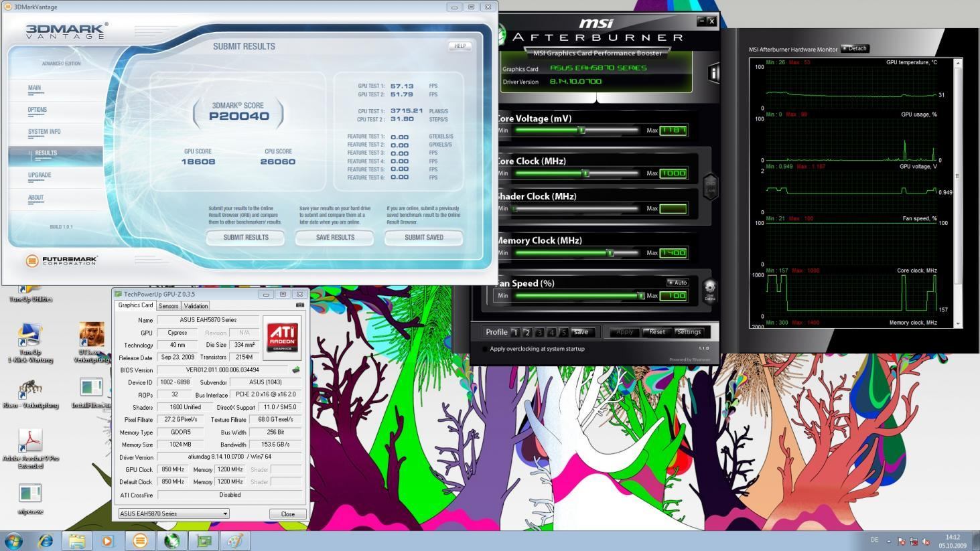Click the Core Clock slider handle
Screen dimensions: 980x551
click(585, 173)
